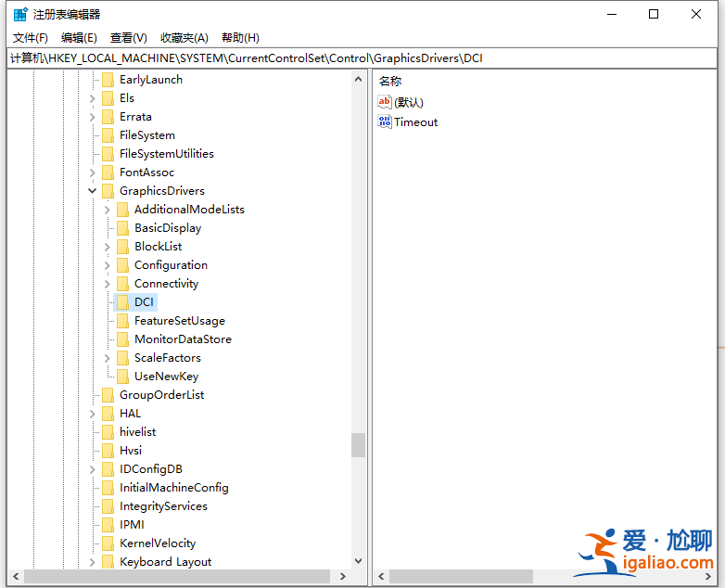Image resolution: width=725 pixels, height=588 pixels.
Task: Click the Hvsi folder icon
Action: point(108,450)
